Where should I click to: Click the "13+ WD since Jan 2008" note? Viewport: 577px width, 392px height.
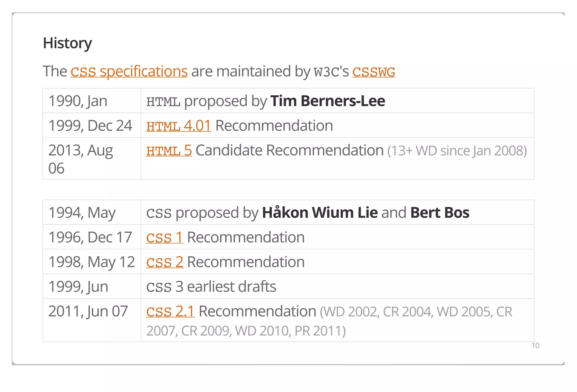(457, 151)
